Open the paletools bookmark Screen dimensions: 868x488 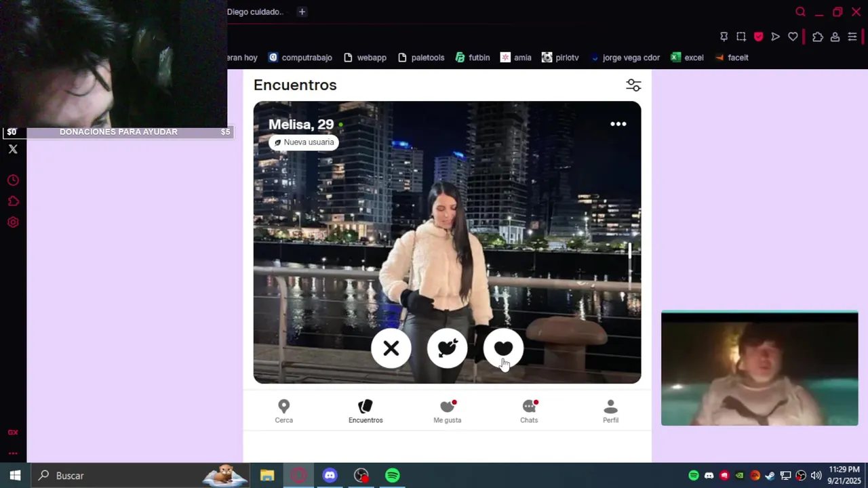click(x=421, y=58)
